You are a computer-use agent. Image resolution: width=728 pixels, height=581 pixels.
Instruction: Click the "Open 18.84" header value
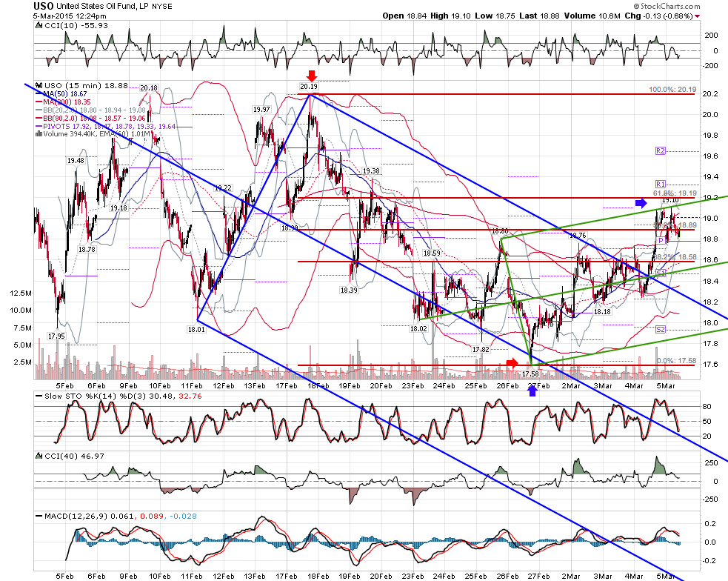pyautogui.click(x=404, y=16)
